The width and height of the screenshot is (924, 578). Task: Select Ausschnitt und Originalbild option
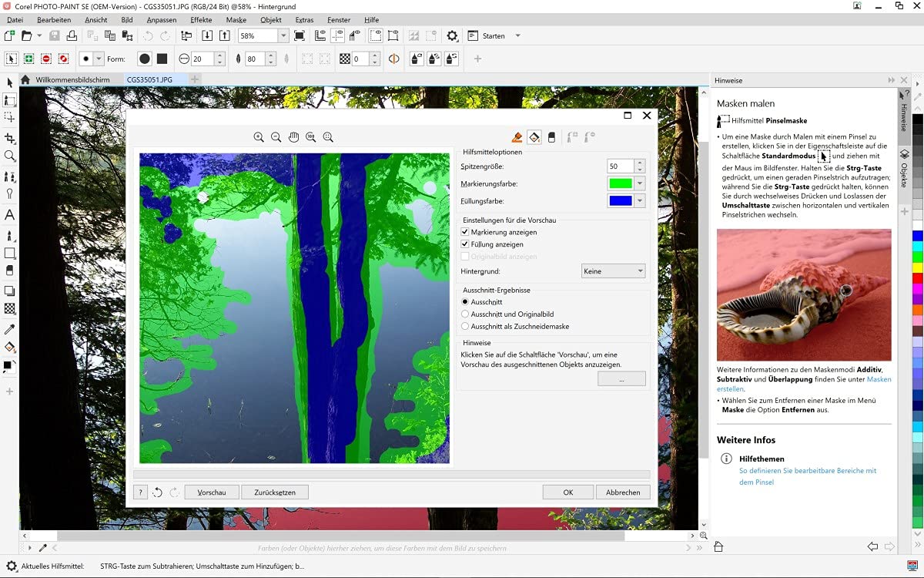click(x=465, y=314)
